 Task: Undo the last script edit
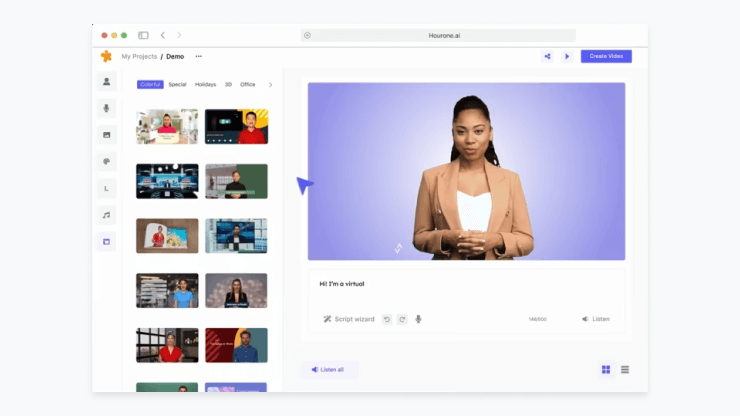point(387,320)
